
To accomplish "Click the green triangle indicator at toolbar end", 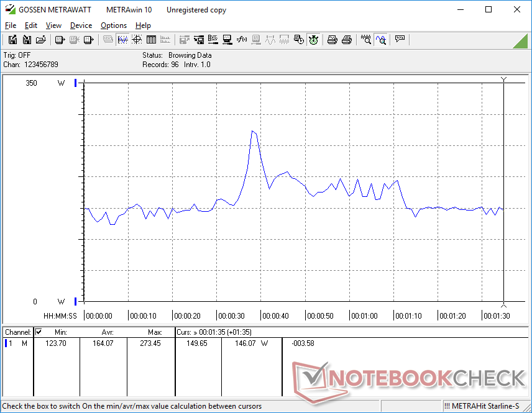I will 521,41.
